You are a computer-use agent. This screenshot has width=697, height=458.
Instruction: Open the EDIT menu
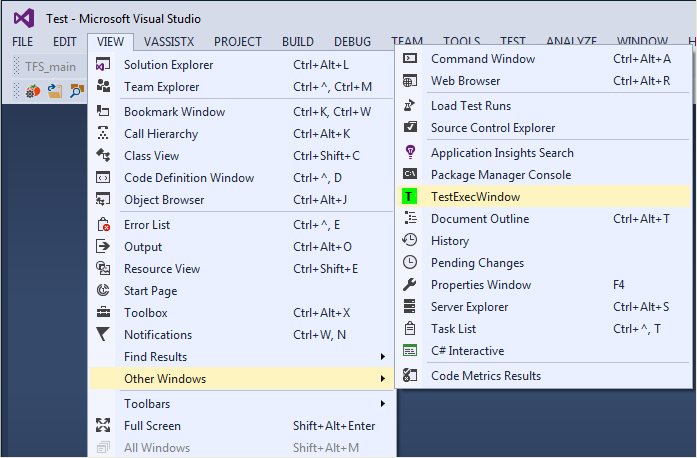65,42
